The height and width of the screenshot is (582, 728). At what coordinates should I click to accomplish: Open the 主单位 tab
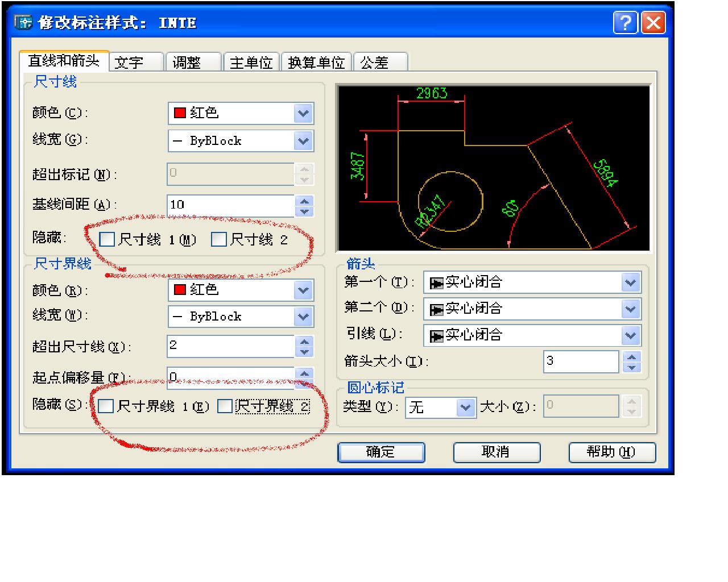point(251,62)
